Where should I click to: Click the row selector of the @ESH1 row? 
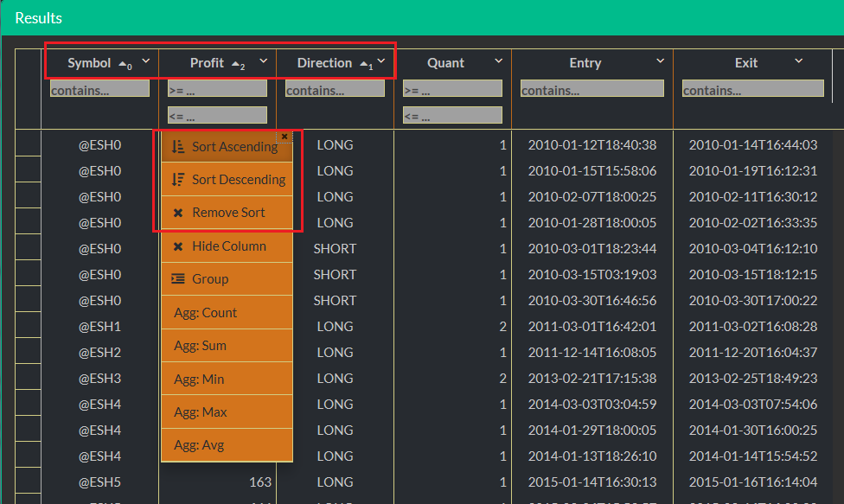click(x=28, y=327)
